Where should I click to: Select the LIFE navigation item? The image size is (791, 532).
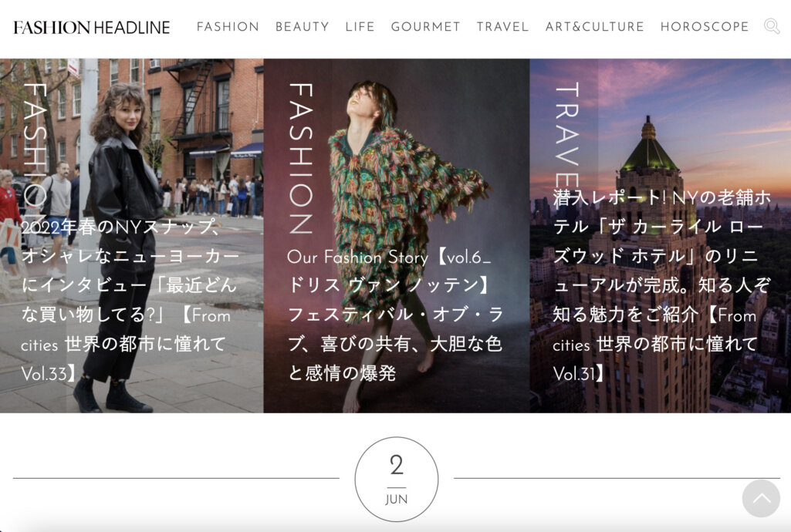[x=360, y=26]
